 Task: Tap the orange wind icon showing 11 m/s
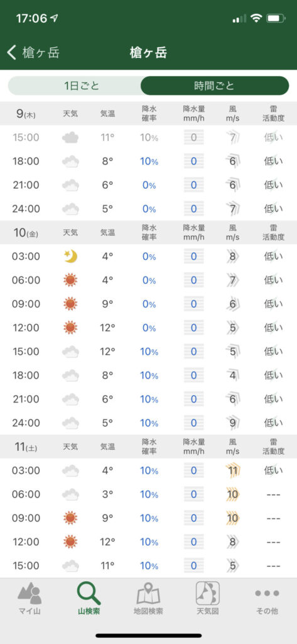[232, 470]
